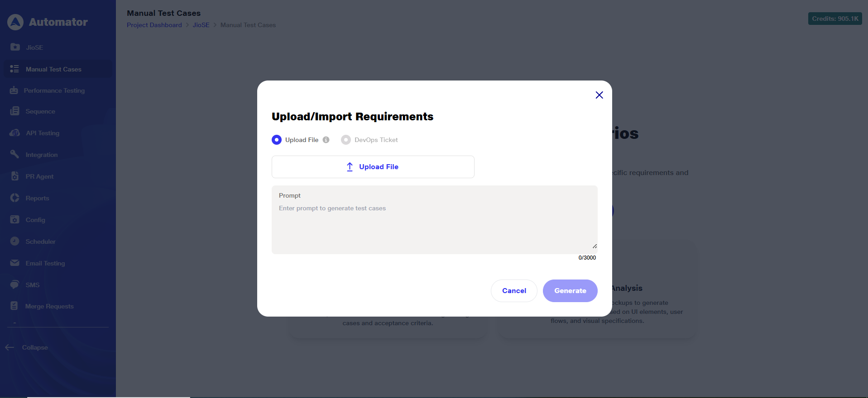
Task: Click the Automator logo icon
Action: (x=15, y=22)
